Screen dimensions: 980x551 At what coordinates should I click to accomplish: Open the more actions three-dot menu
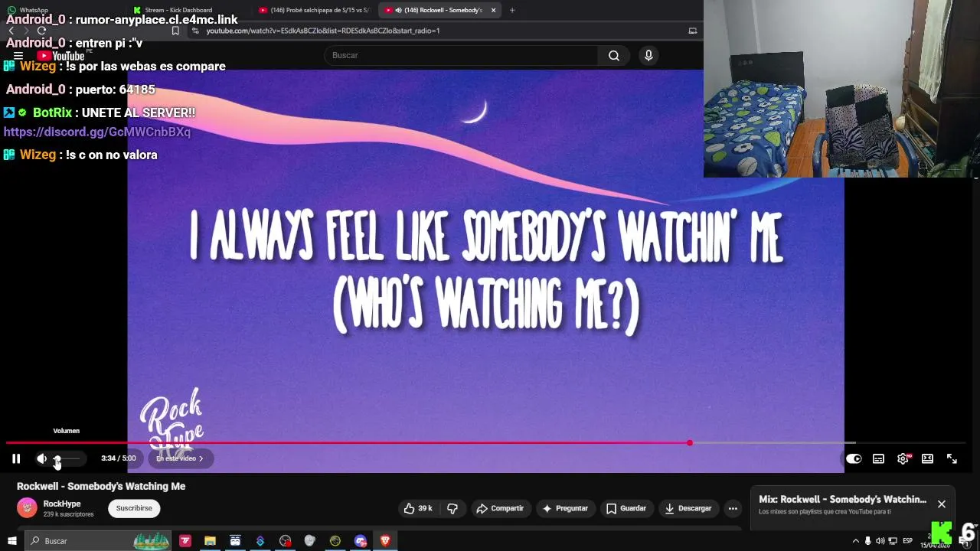733,508
